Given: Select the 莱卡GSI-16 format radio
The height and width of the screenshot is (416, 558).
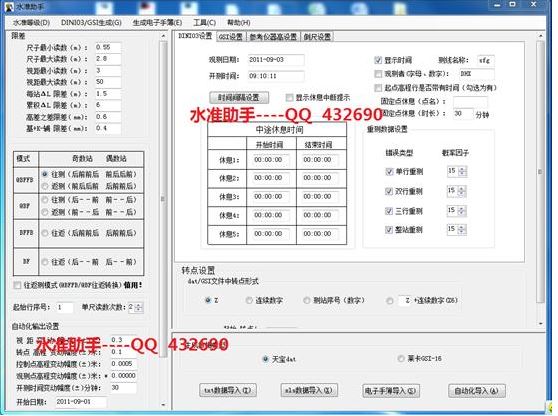Looking at the screenshot, I should click(x=401, y=358).
